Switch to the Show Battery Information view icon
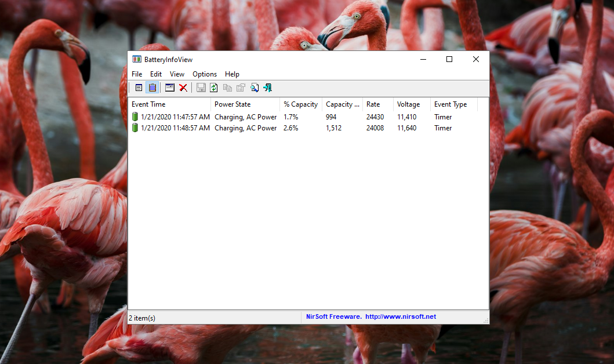The width and height of the screenshot is (614, 364). (139, 88)
